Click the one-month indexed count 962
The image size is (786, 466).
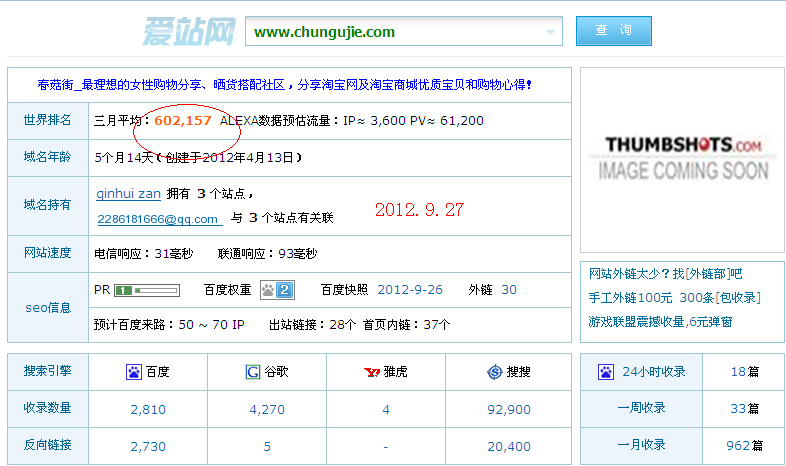(738, 445)
